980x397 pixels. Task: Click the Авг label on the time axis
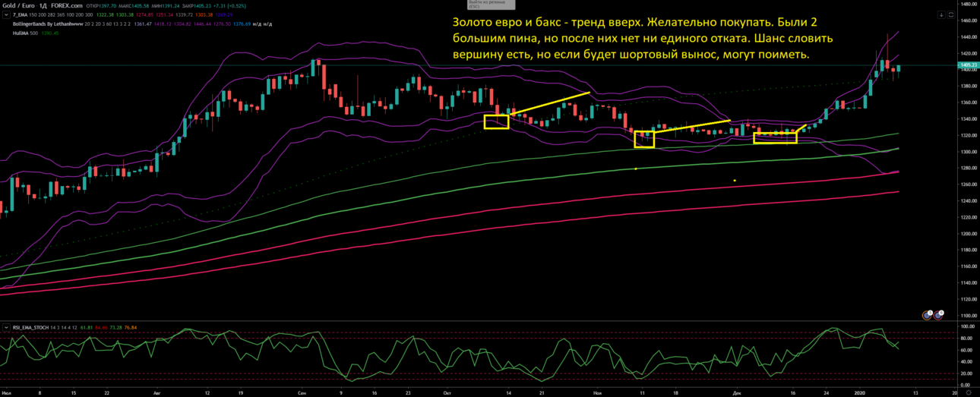156,393
